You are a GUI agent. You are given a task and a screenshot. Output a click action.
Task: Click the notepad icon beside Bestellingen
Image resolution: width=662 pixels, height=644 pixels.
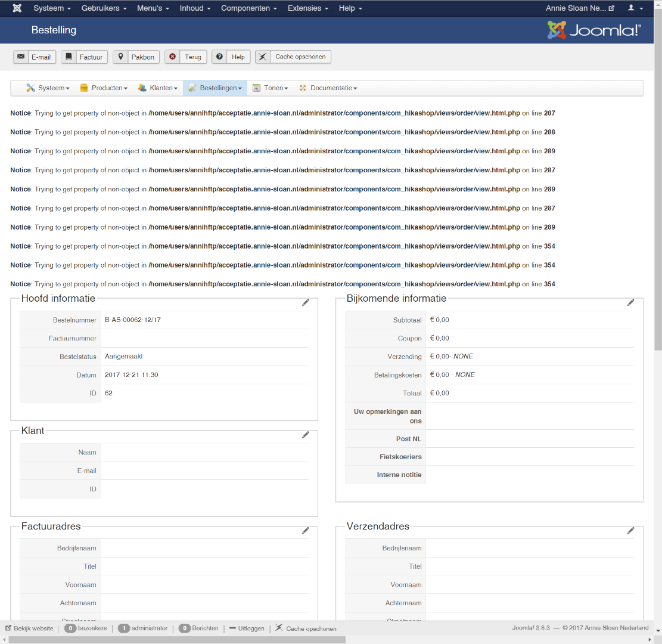(x=192, y=88)
